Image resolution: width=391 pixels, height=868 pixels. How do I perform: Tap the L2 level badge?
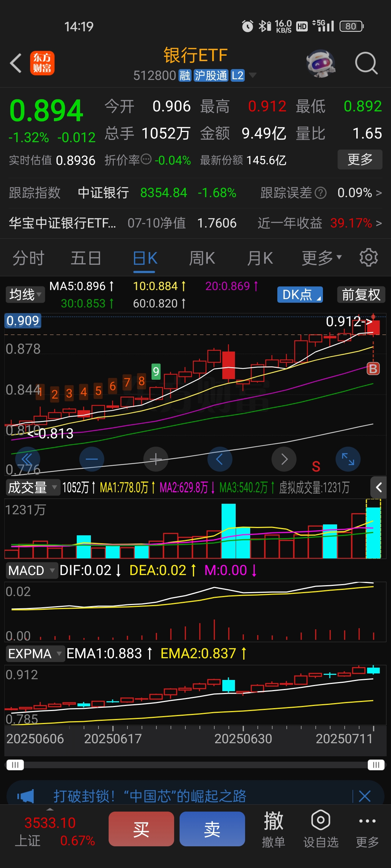click(237, 76)
